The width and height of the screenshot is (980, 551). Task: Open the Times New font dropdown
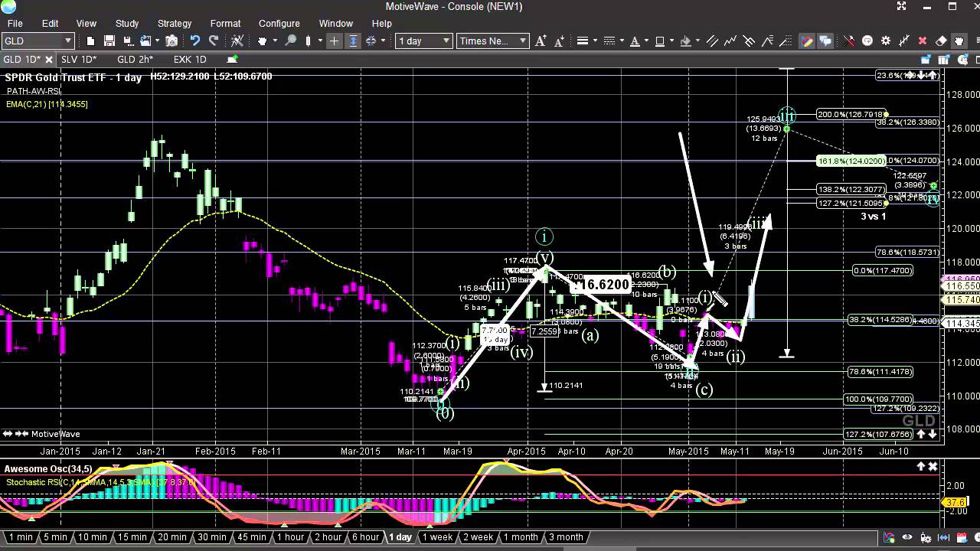(x=523, y=41)
